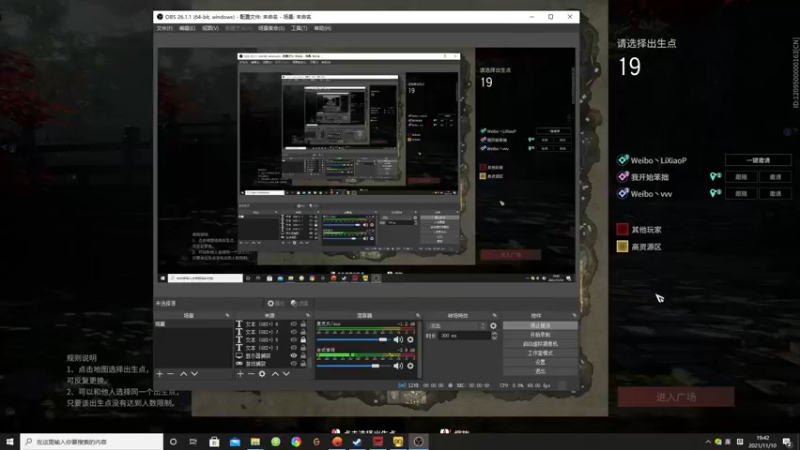Open the Scene Collection menu in OBS
This screenshot has width=800, height=450.
pyautogui.click(x=271, y=28)
